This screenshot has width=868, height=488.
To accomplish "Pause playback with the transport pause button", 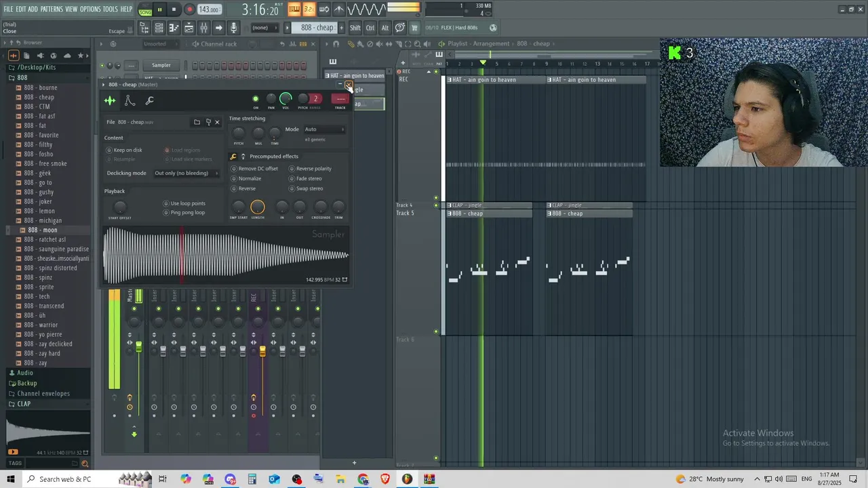I will 159,9.
